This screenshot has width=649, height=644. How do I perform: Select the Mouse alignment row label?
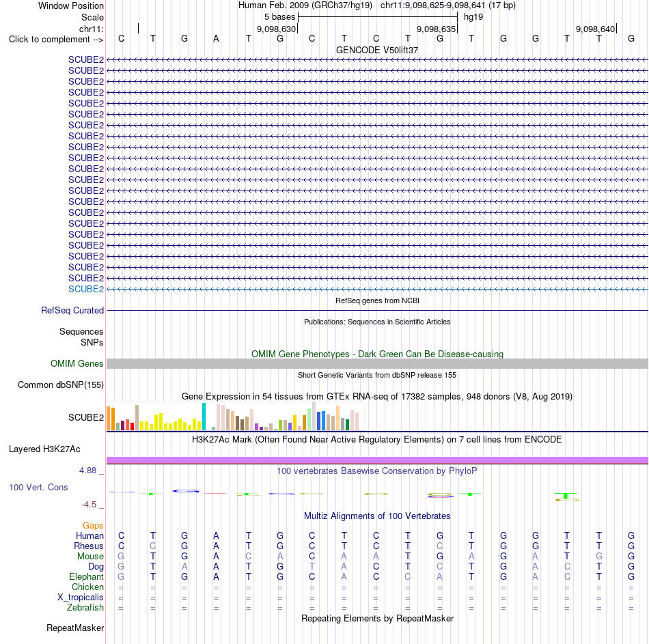tap(90, 557)
